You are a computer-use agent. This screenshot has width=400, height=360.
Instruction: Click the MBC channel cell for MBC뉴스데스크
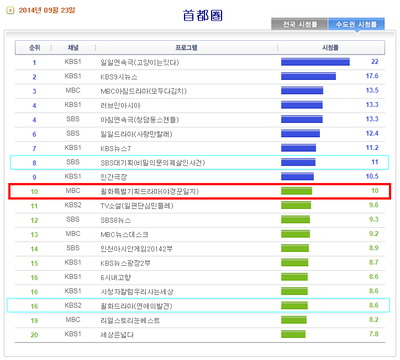(x=73, y=234)
